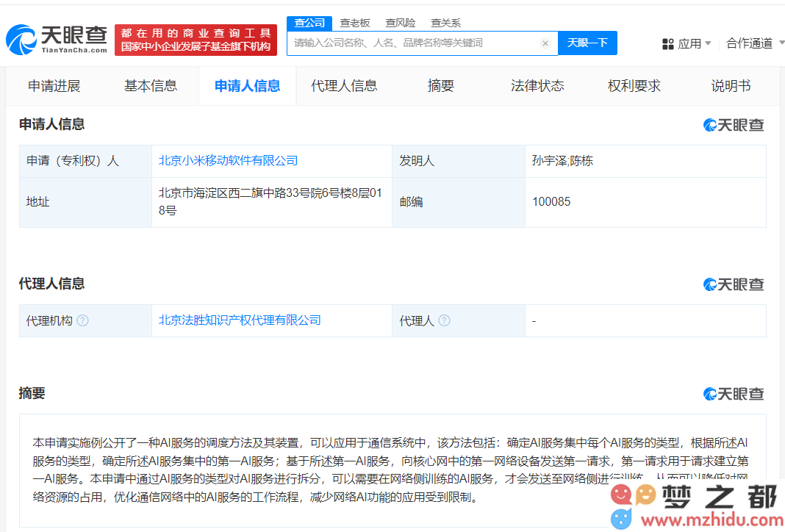Click the postal code 100085
This screenshot has height=532, width=785.
[551, 201]
